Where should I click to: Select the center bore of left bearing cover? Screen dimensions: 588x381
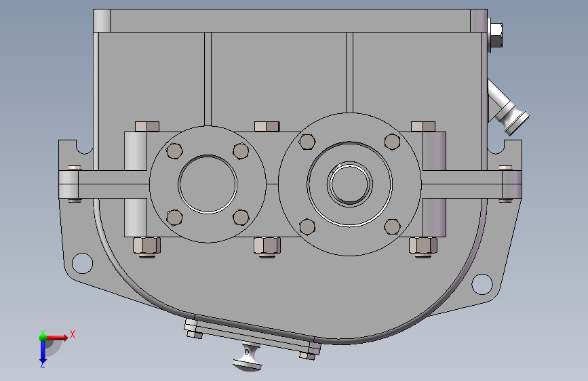point(208,184)
